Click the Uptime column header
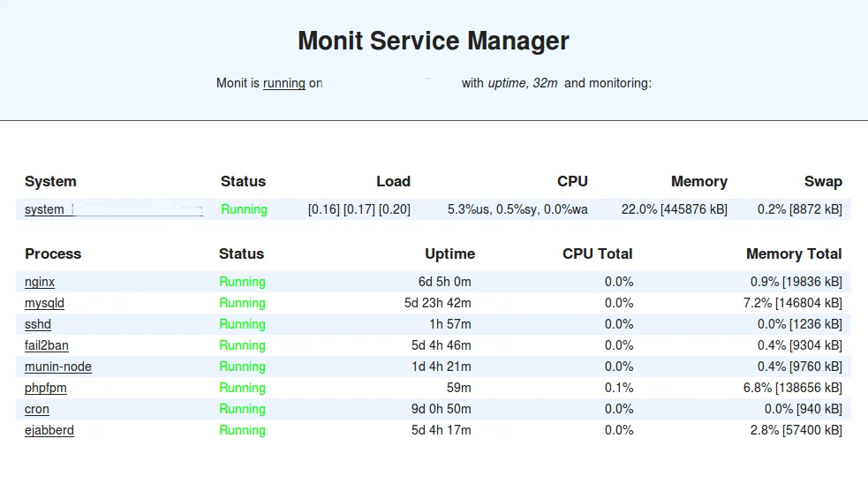Viewport: 868px width, 484px height. (x=449, y=253)
